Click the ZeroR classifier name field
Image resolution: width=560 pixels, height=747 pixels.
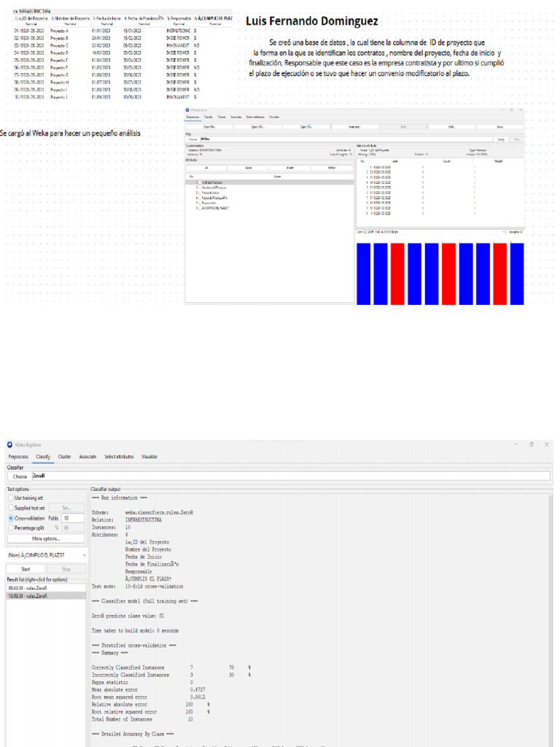291,476
